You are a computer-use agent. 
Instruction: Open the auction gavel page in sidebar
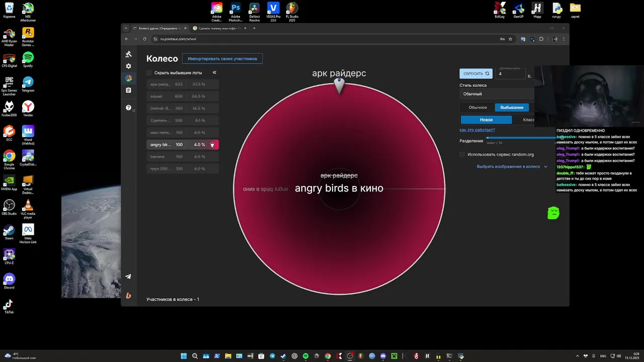[x=129, y=54]
